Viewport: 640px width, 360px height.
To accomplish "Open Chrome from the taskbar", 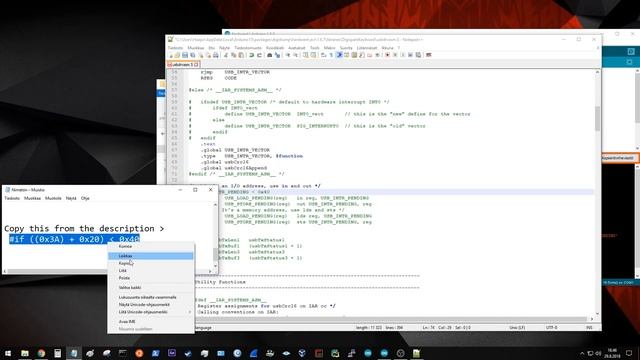I will (41, 353).
